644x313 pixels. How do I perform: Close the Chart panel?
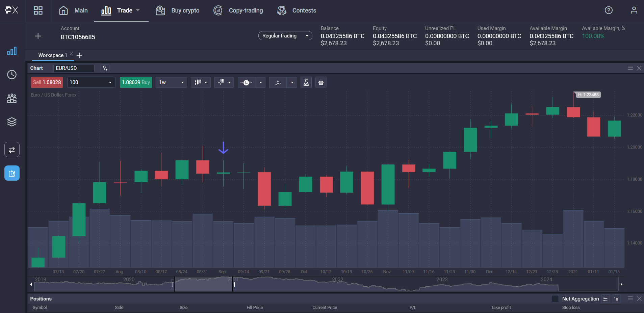[x=639, y=68]
